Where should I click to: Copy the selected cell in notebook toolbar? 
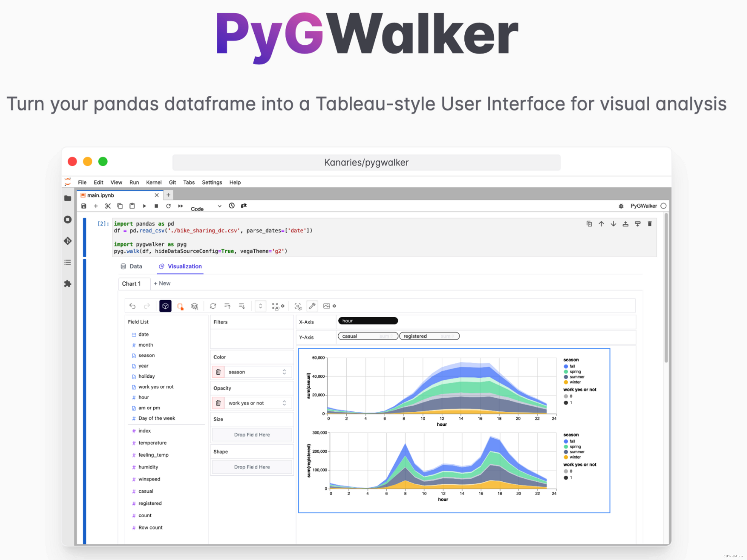(120, 206)
